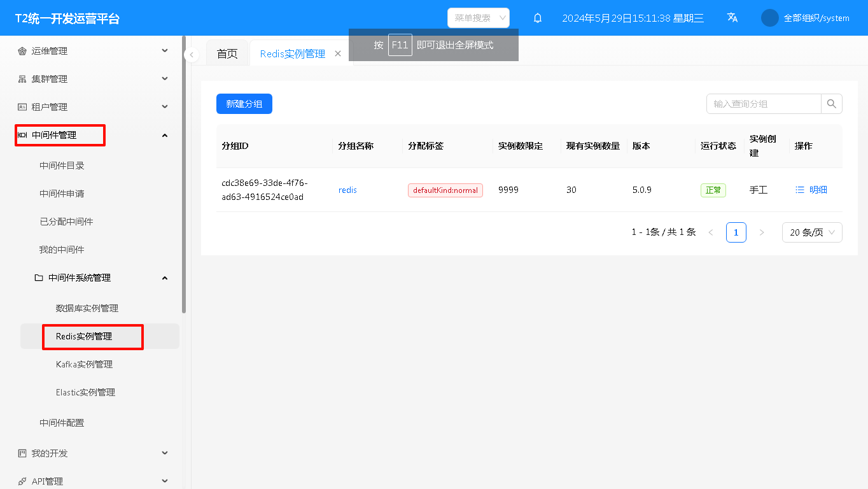The image size is (868, 489).
Task: Click the 输入查询分组 search field
Action: 764,104
